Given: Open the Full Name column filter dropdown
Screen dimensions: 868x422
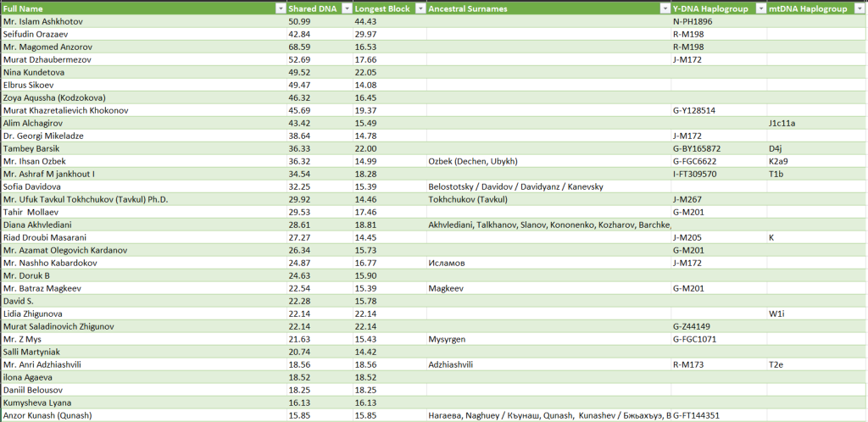Looking at the screenshot, I should pyautogui.click(x=281, y=8).
